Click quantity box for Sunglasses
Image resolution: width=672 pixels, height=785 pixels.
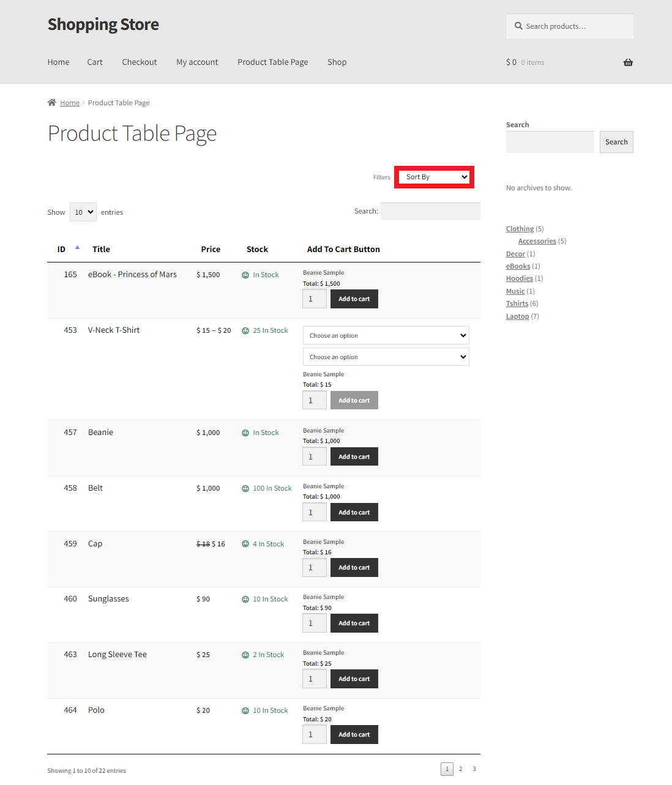[x=315, y=623]
